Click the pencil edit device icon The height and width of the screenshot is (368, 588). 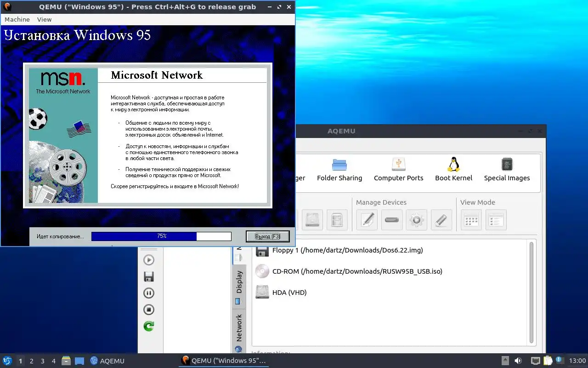click(x=367, y=220)
